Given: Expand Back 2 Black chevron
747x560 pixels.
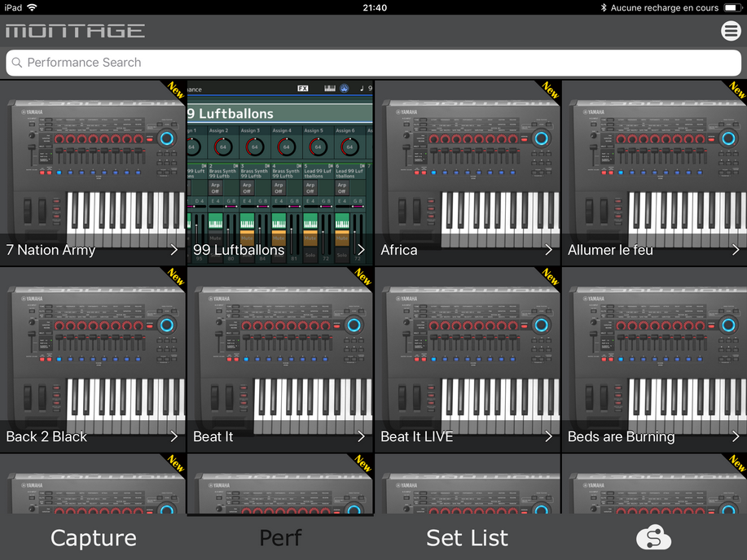Looking at the screenshot, I should (174, 436).
